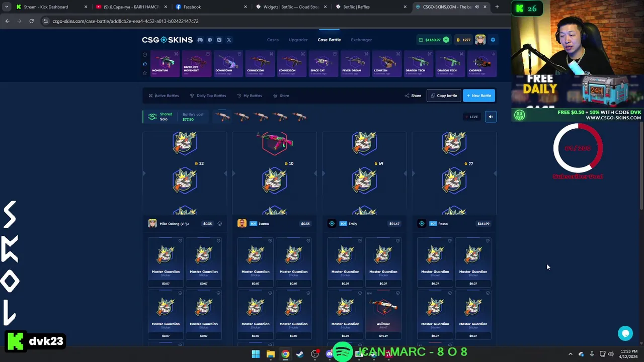Open the Instagram social icon in header
Image resolution: width=644 pixels, height=362 pixels.
tap(219, 40)
